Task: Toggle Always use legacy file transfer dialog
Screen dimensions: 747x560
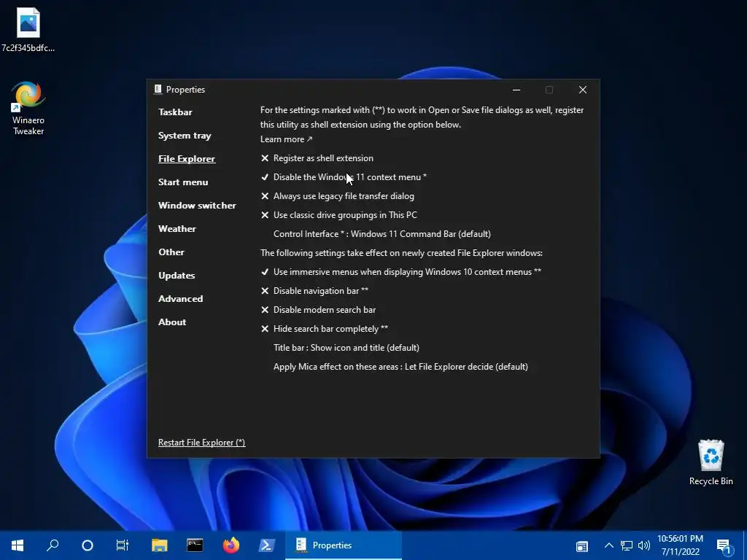Action: click(338, 196)
